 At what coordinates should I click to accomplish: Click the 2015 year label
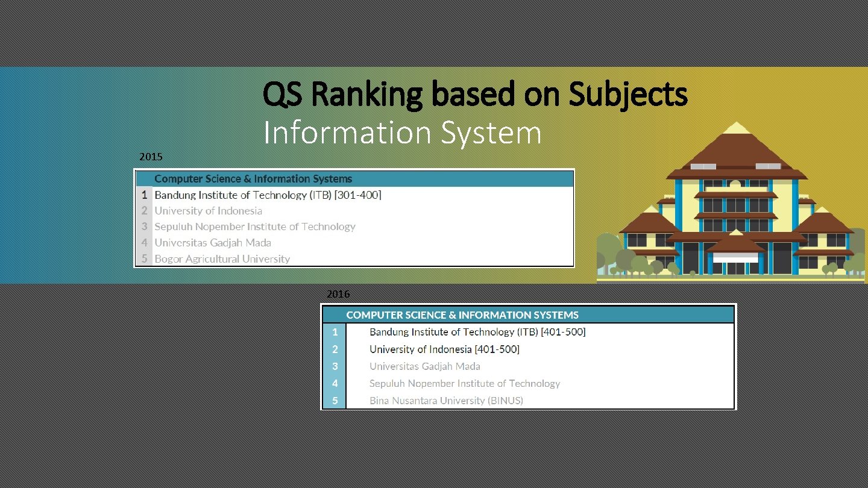coord(151,157)
